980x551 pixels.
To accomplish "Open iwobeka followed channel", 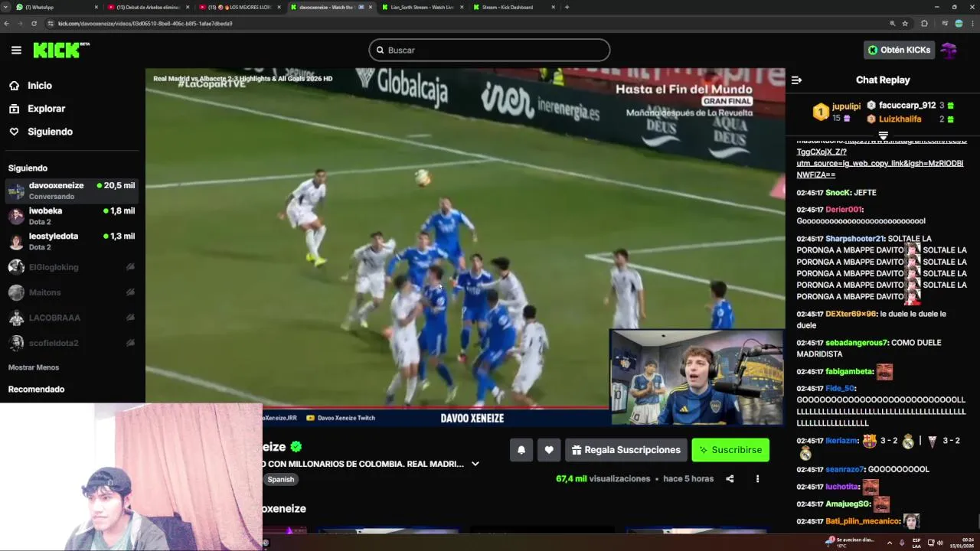I will pyautogui.click(x=71, y=216).
